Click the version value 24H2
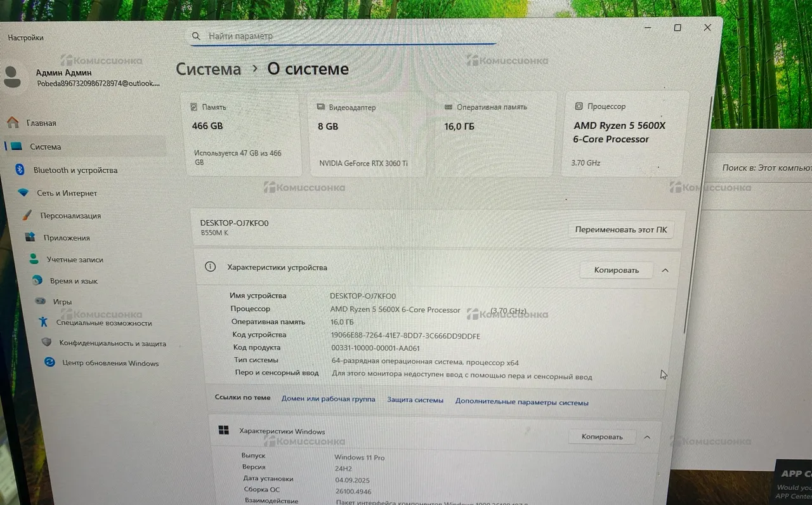The image size is (812, 505). click(343, 468)
